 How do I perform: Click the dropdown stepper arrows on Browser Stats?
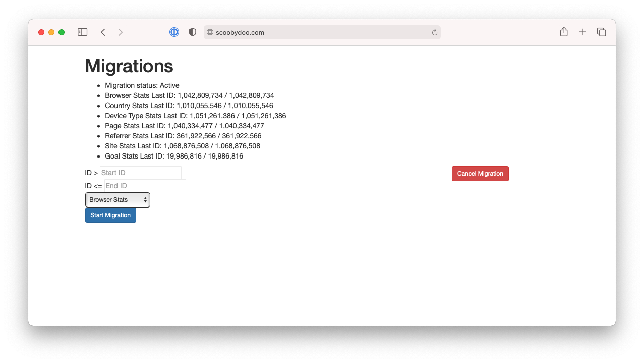coord(145,199)
